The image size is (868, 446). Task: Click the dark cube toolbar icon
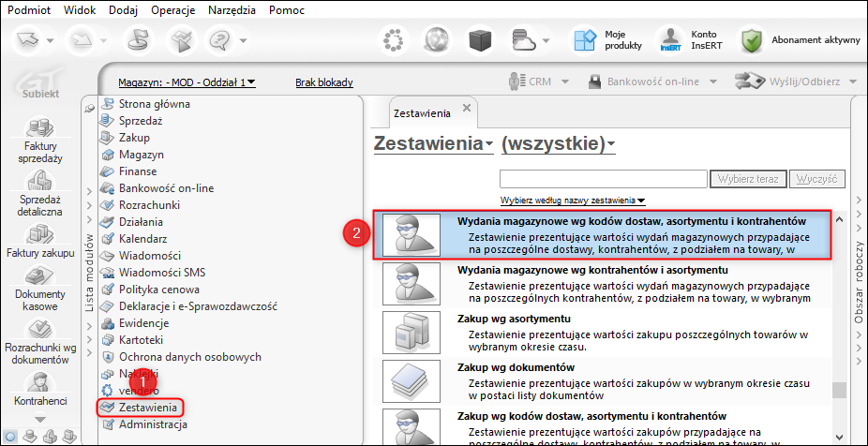[x=480, y=40]
